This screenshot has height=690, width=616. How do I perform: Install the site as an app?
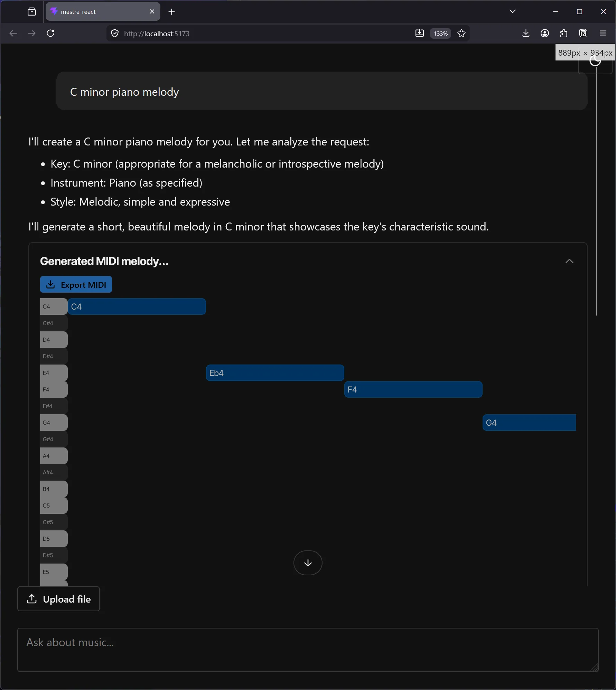pos(419,33)
